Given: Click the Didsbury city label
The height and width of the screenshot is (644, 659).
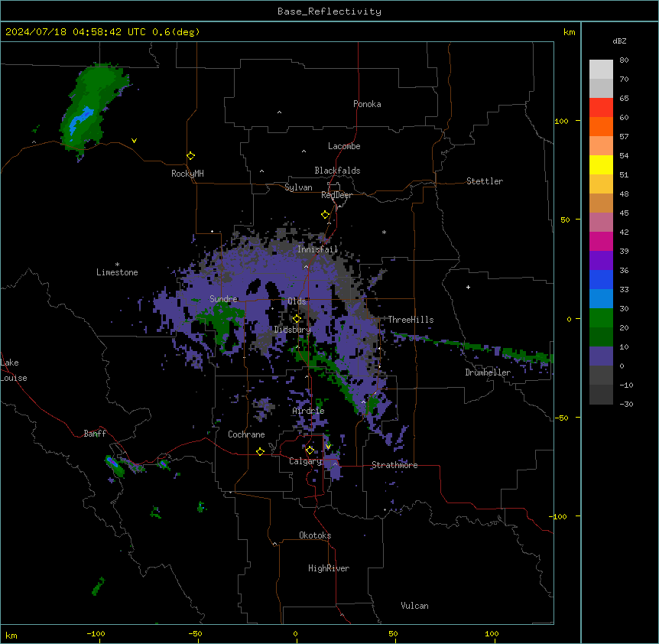Looking at the screenshot, I should pyautogui.click(x=292, y=330).
